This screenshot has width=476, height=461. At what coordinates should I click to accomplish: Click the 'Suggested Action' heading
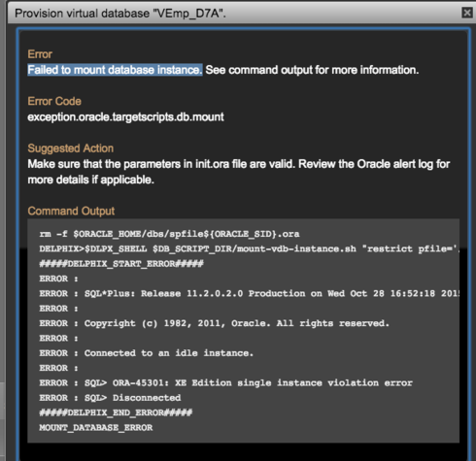71,148
